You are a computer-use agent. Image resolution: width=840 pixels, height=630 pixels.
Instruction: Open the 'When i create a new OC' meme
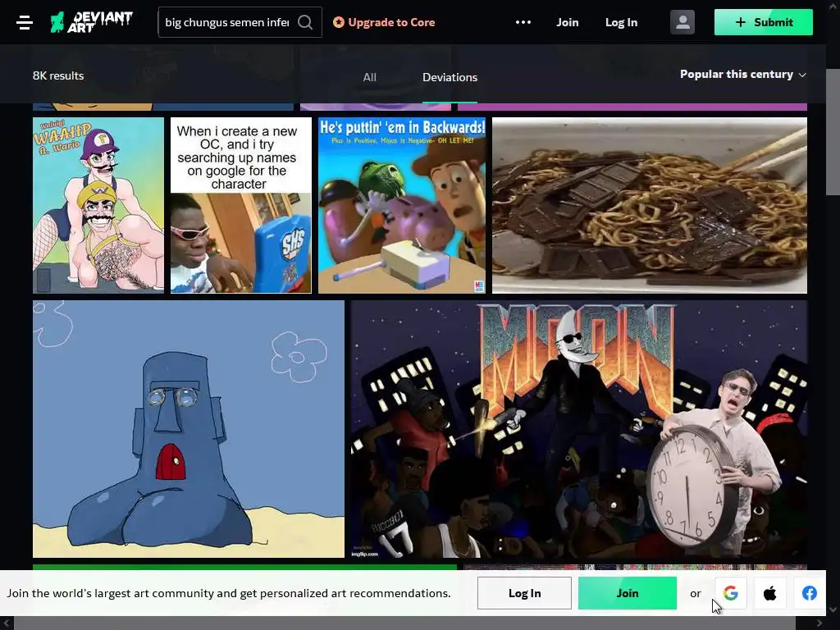coord(241,205)
